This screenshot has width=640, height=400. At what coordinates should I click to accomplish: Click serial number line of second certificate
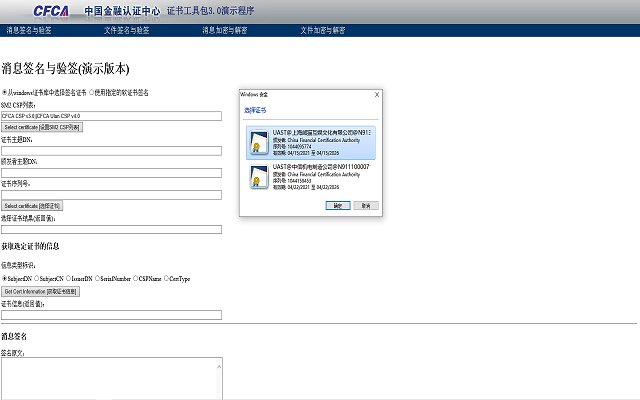pyautogui.click(x=292, y=181)
